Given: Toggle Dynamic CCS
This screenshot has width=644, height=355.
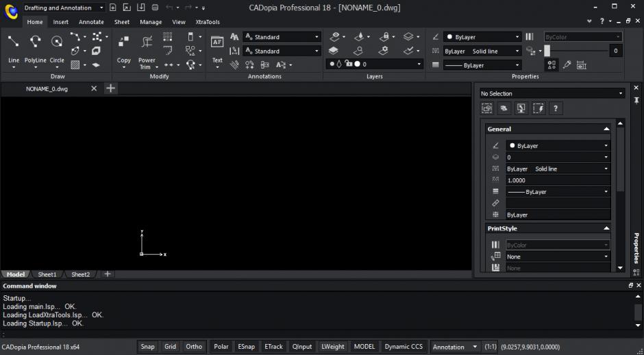Looking at the screenshot, I should (x=404, y=347).
